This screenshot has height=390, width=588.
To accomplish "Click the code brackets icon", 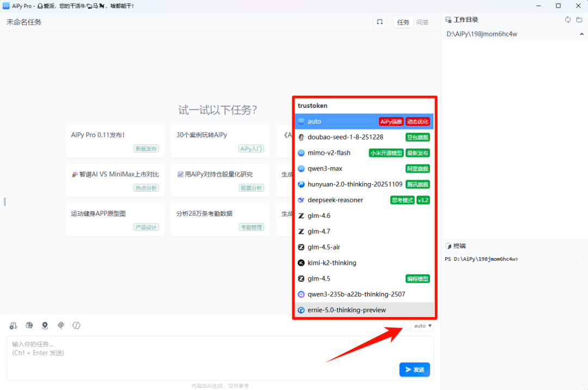I will coord(77,326).
